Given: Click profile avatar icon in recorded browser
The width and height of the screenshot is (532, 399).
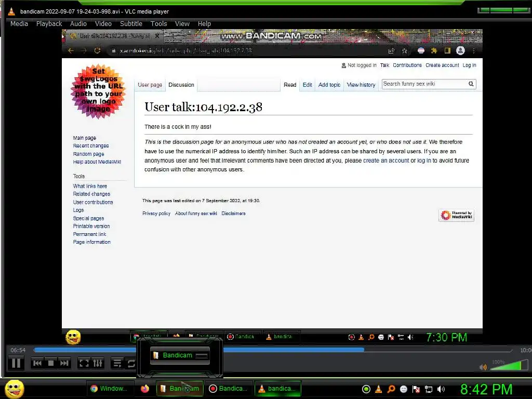Looking at the screenshot, I should (460, 50).
